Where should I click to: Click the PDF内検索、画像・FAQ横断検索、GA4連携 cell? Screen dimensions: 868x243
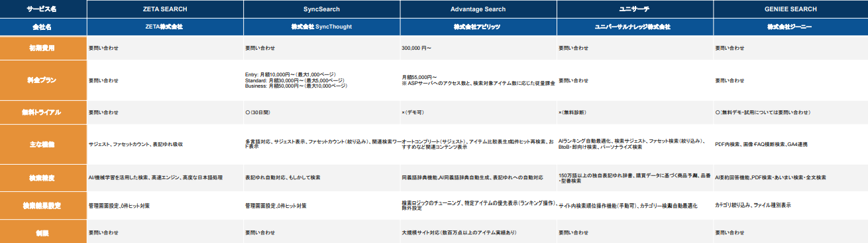pyautogui.click(x=790, y=144)
